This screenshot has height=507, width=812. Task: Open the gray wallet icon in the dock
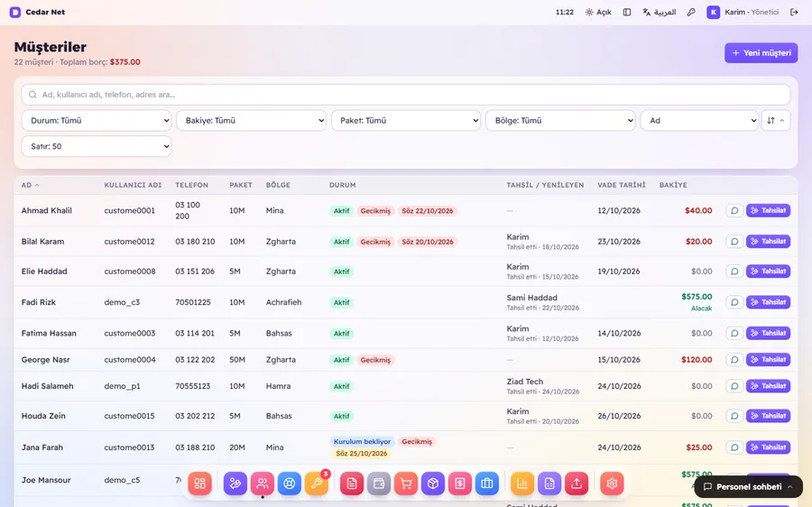point(379,484)
